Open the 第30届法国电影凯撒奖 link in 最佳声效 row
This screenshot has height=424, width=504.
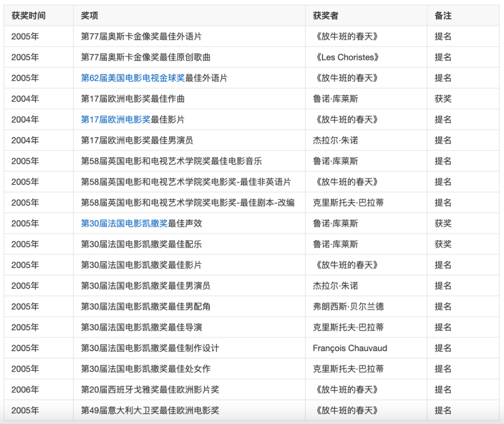point(124,223)
